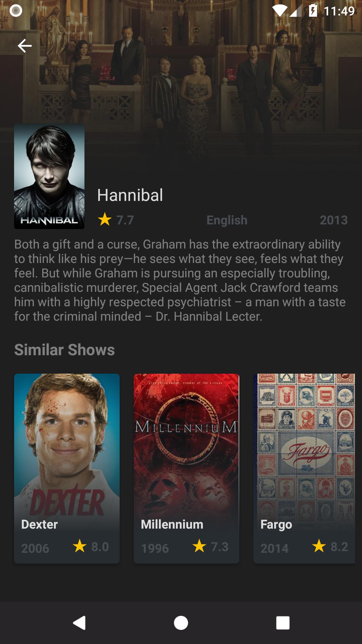Click the 2013 release year label

coord(334,220)
